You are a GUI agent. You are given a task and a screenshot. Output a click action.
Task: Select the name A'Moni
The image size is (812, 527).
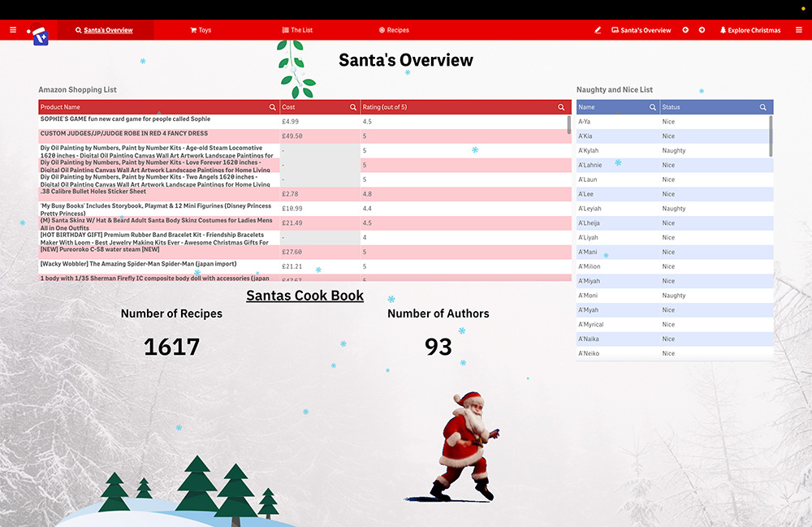[618, 296]
